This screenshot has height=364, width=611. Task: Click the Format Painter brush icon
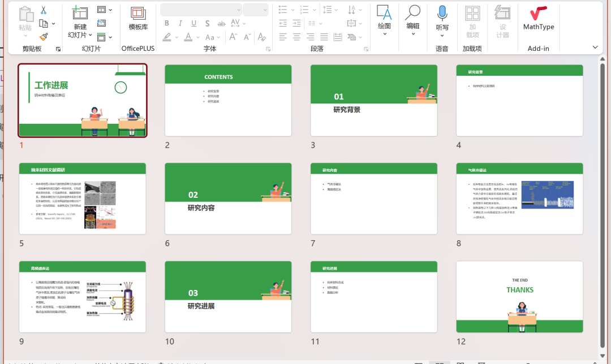pos(44,36)
